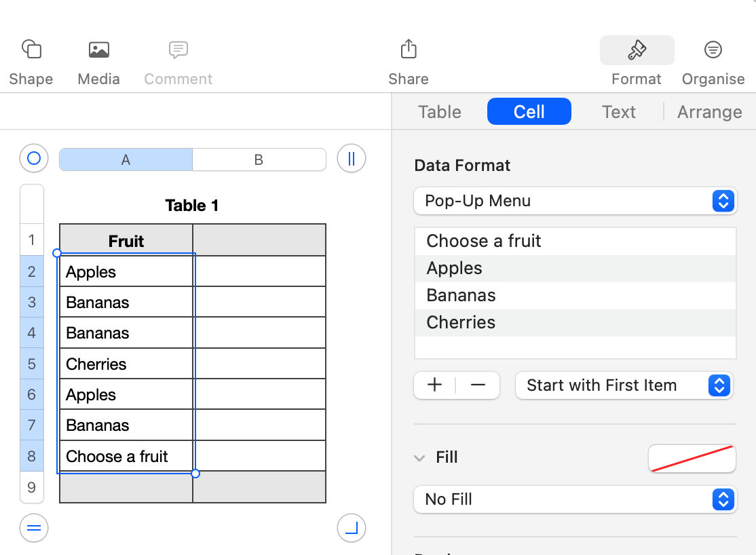Click the Fill color swatch

(692, 458)
